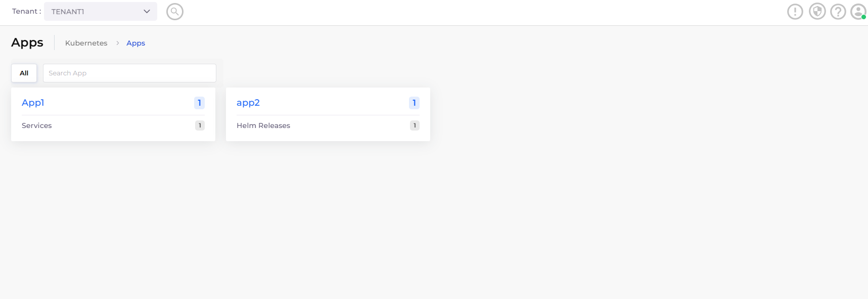Image resolution: width=868 pixels, height=299 pixels.
Task: Open the security shield icon
Action: [x=817, y=12]
